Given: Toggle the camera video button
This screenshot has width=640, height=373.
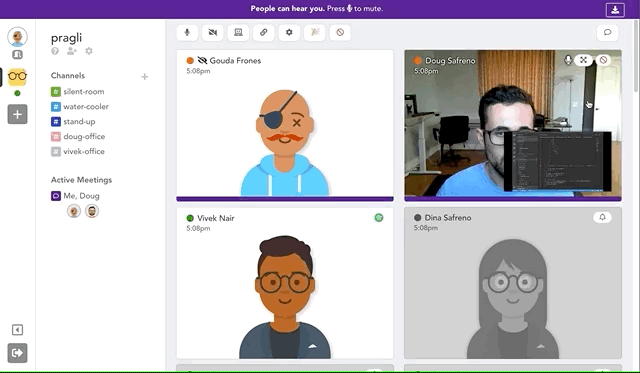Looking at the screenshot, I should [x=213, y=32].
